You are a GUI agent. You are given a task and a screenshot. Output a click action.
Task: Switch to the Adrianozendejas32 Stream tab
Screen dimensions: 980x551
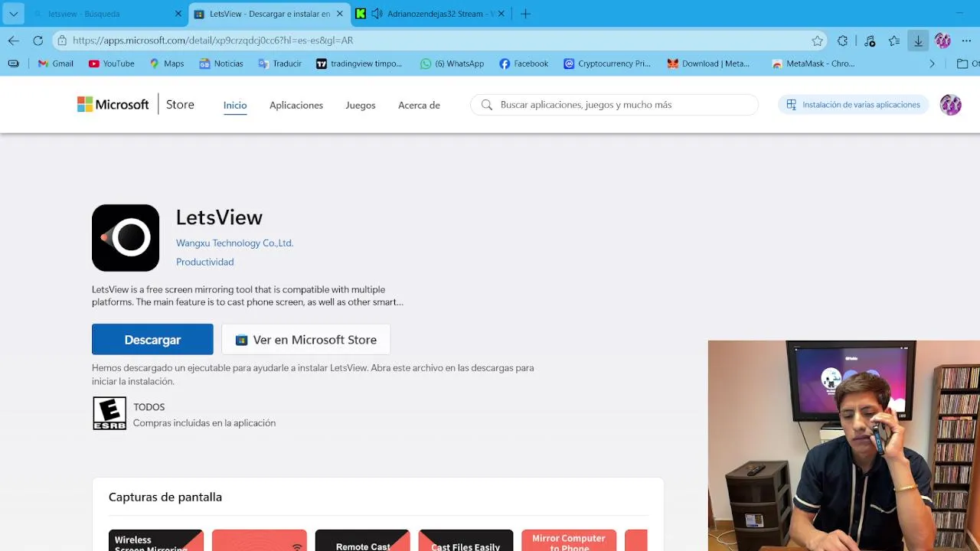click(x=440, y=14)
